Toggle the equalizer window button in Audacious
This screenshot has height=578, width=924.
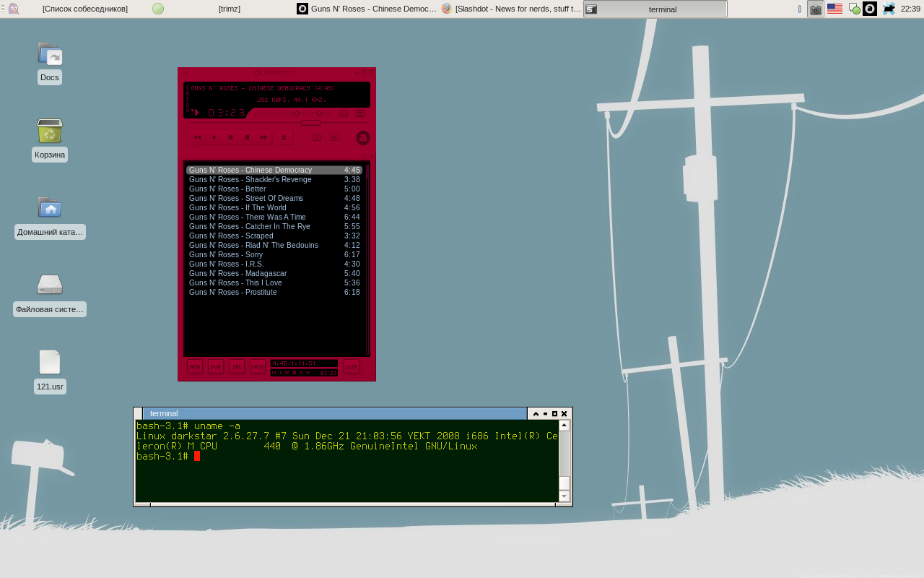[344, 113]
